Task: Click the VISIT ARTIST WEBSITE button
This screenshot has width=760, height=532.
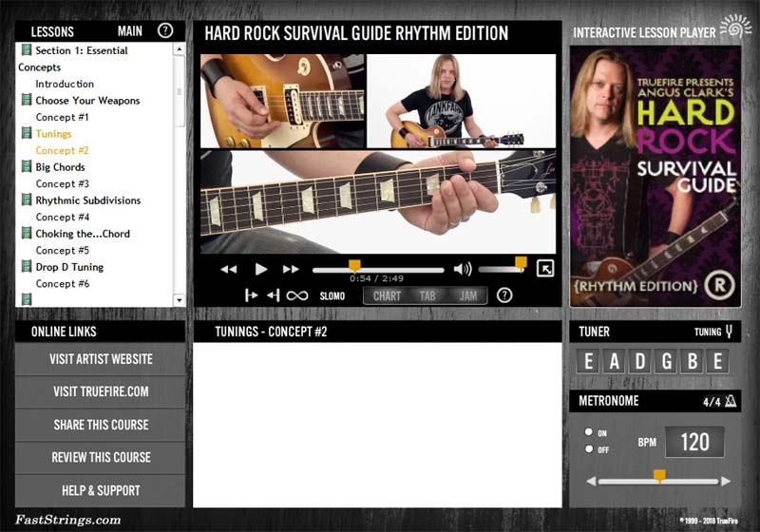Action: click(101, 359)
